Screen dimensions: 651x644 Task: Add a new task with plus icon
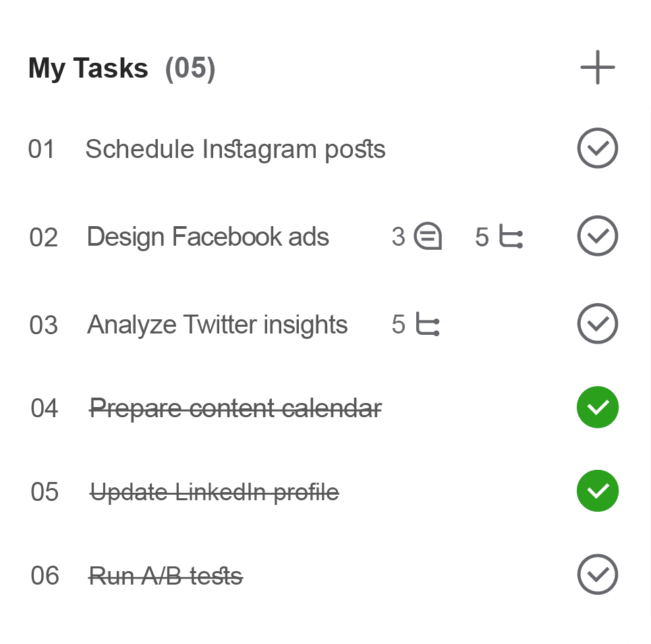pyautogui.click(x=598, y=68)
